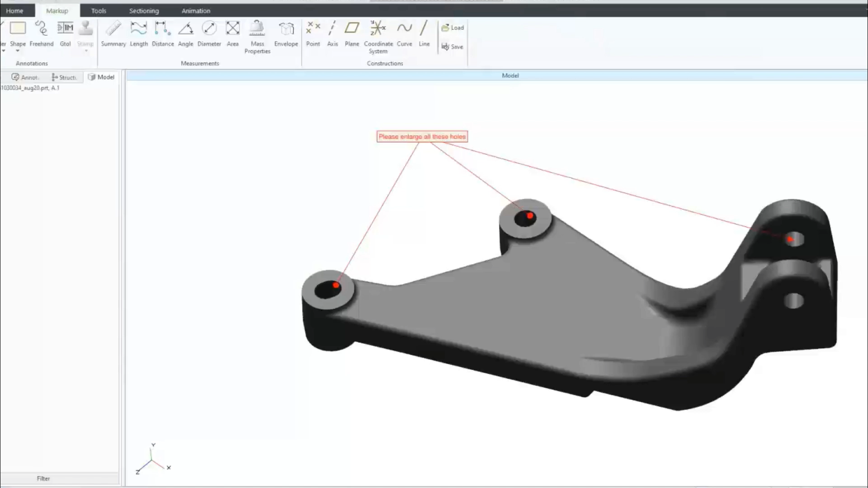The image size is (868, 488).
Task: Select the Model panel tab
Action: click(x=101, y=77)
